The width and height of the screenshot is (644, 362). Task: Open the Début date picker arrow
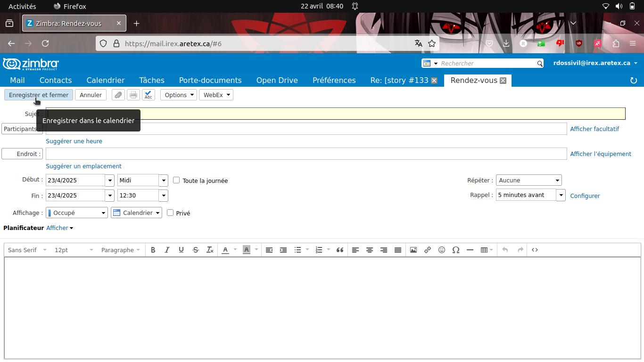110,181
